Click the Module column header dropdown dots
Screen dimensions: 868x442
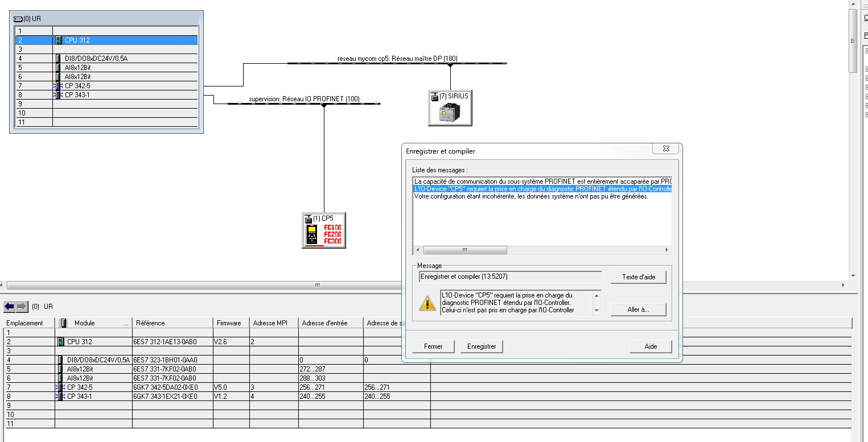point(126,323)
